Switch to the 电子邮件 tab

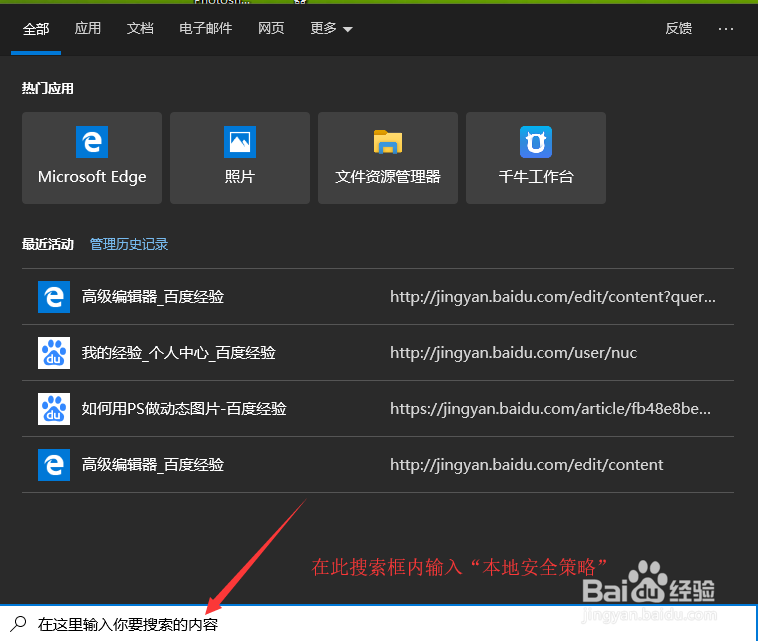click(x=205, y=28)
